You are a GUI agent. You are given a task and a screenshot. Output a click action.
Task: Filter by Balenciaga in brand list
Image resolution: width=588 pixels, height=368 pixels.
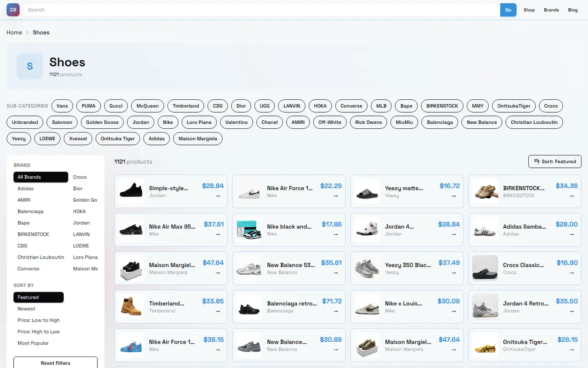[41, 212]
